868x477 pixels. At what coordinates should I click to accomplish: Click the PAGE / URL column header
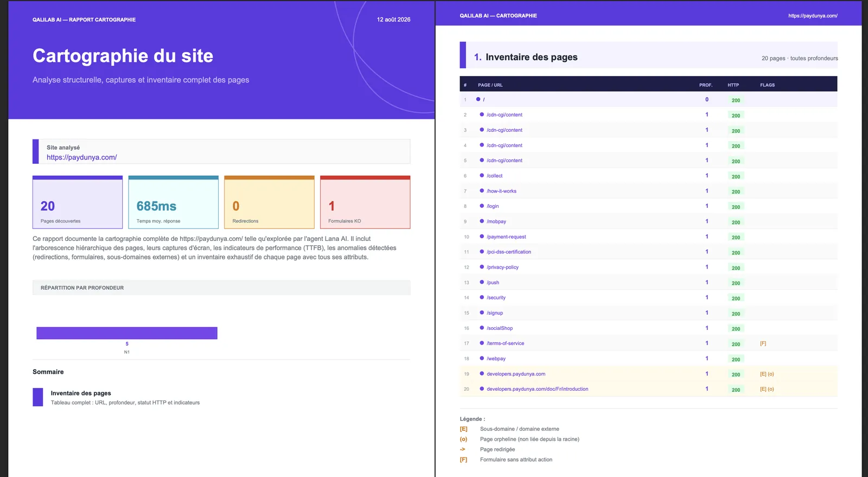pos(490,85)
